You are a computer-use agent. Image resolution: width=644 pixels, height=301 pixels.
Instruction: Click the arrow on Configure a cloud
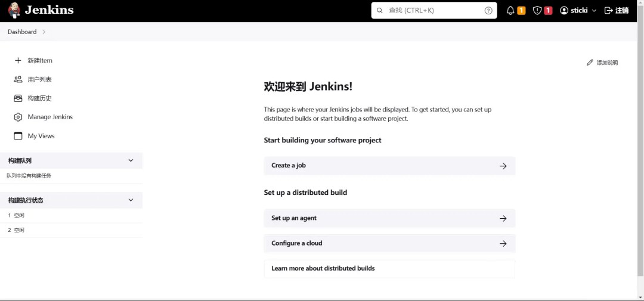[x=503, y=244]
